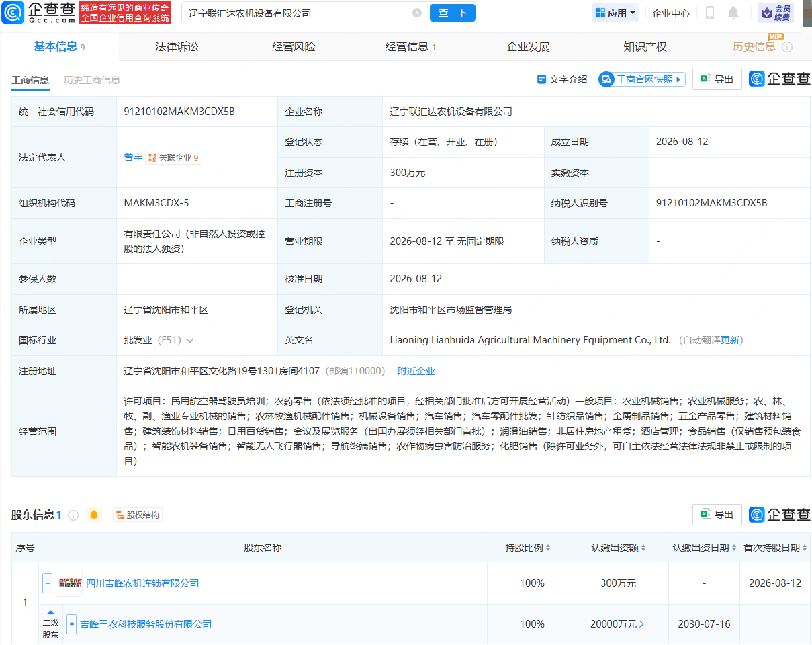Click the 2030-07-16 contribution date cell
This screenshot has width=812, height=645.
[x=704, y=624]
